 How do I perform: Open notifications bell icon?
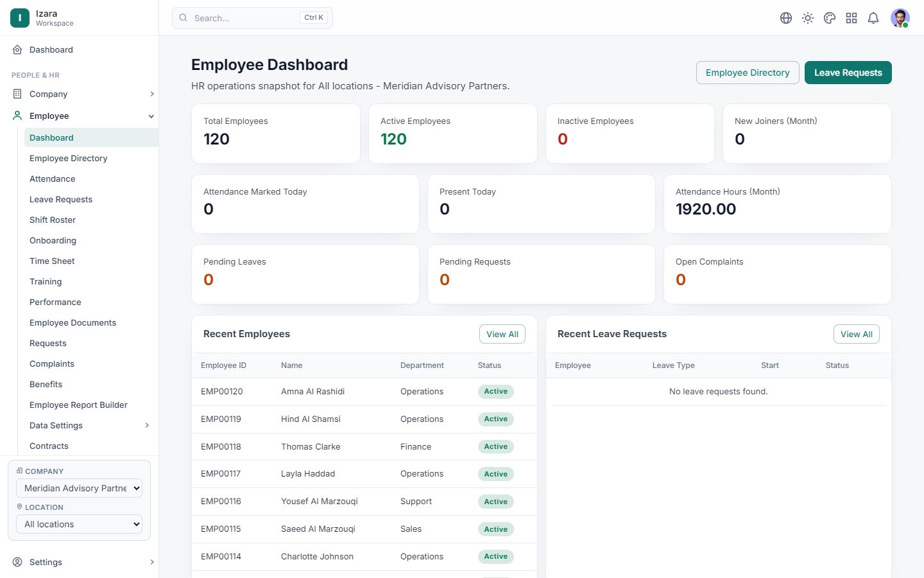tap(873, 18)
